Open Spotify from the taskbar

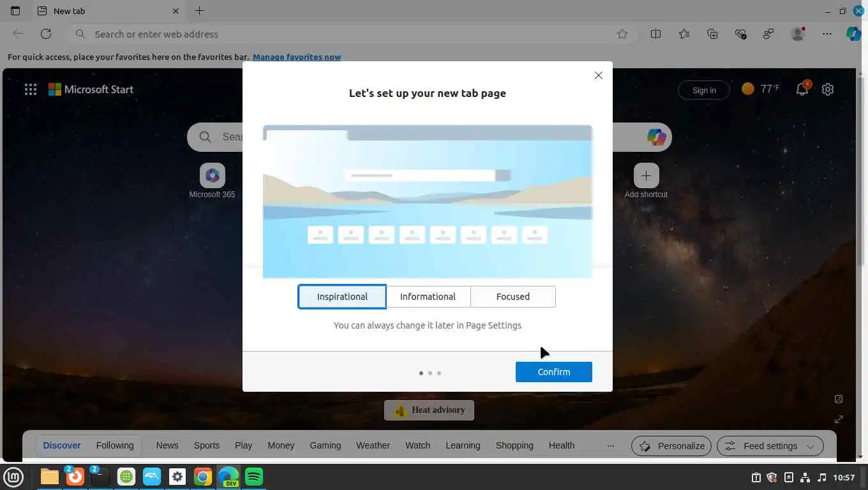point(254,477)
